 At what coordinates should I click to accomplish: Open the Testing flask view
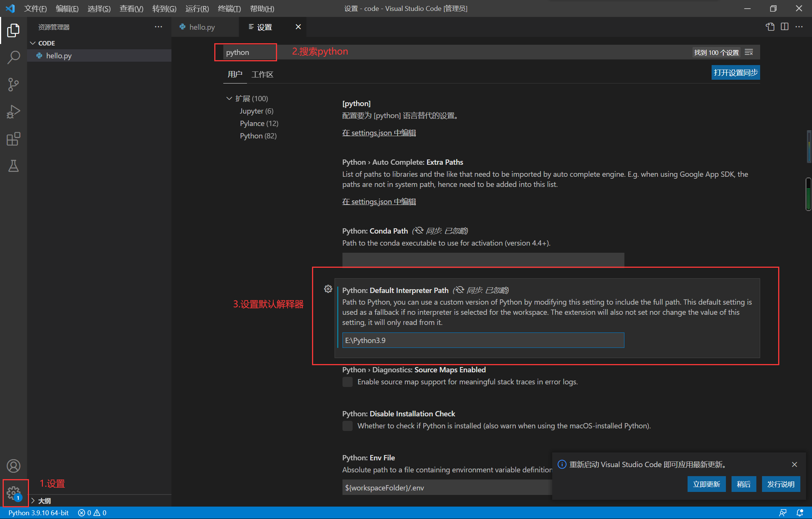click(x=14, y=166)
